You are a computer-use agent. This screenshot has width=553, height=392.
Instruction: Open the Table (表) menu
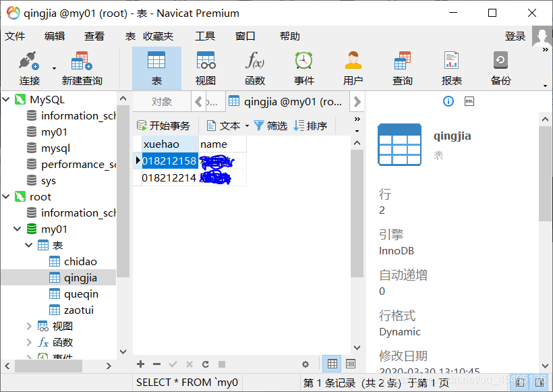[130, 36]
